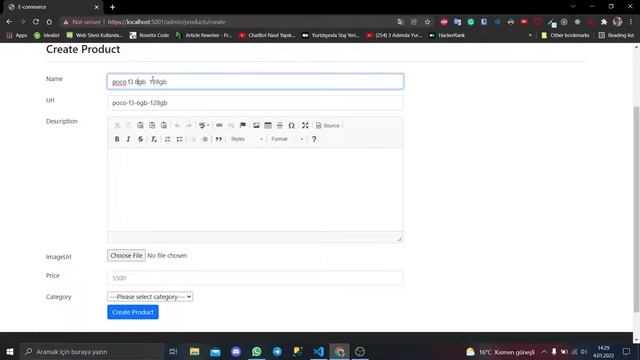
Task: Insert special character (Omega icon)
Action: point(291,125)
